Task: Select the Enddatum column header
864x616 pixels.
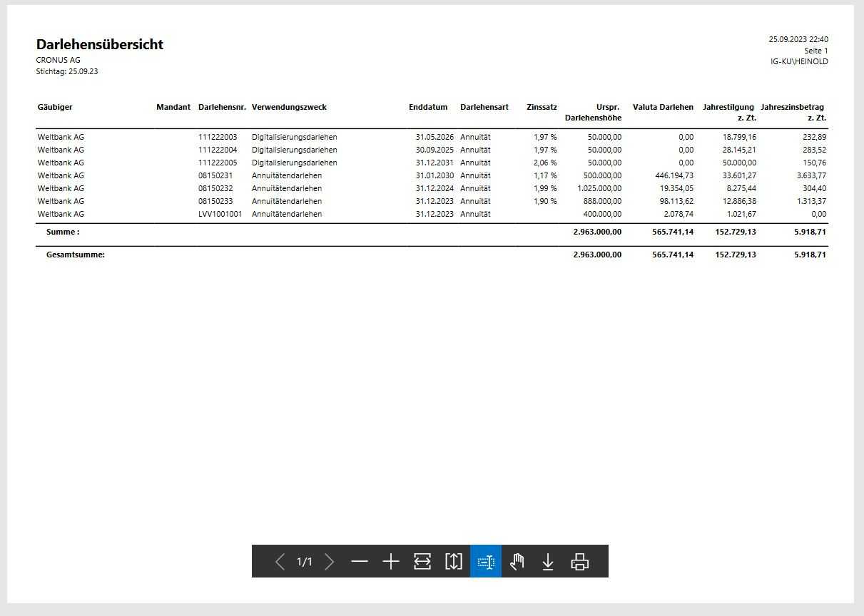Action: point(428,107)
